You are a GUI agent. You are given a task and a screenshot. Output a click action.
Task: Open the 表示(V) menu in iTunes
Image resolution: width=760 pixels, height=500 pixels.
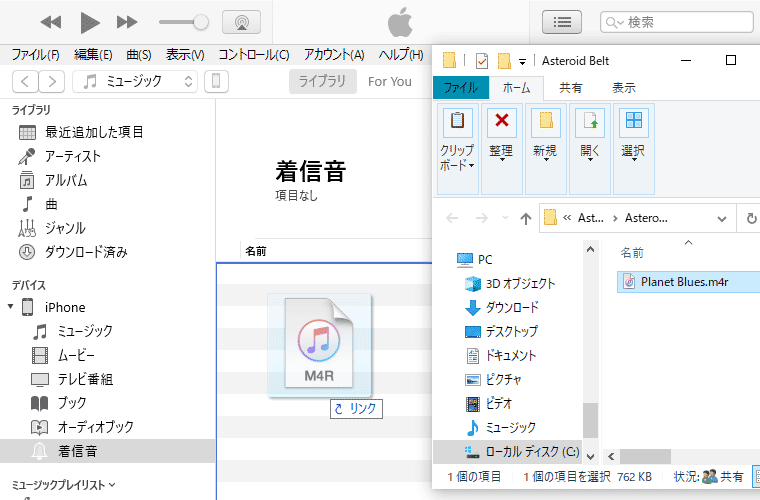[185, 55]
